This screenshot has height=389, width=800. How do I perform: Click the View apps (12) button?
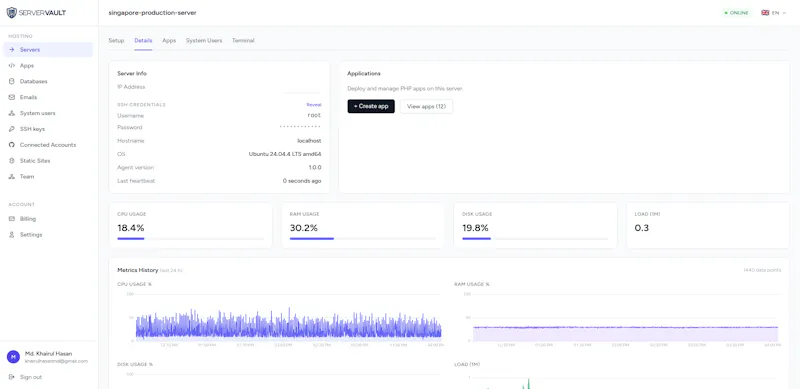(427, 106)
